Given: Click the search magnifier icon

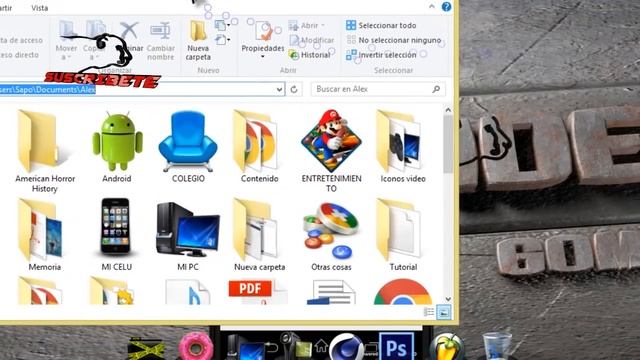Looking at the screenshot, I should [436, 89].
